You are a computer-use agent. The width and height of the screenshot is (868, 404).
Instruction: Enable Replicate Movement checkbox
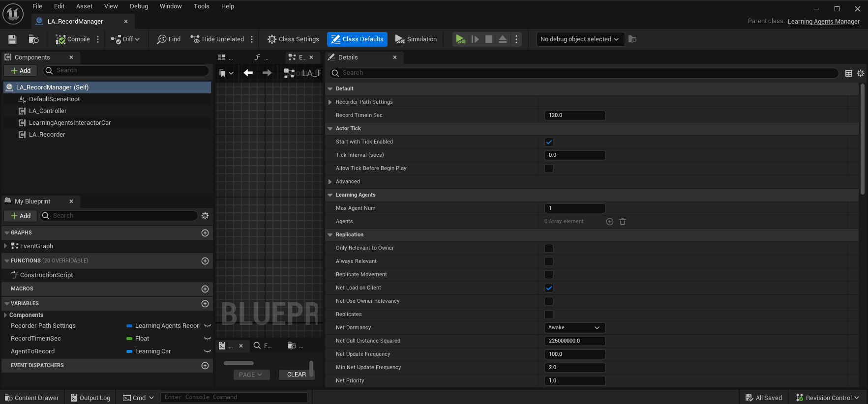pyautogui.click(x=549, y=275)
